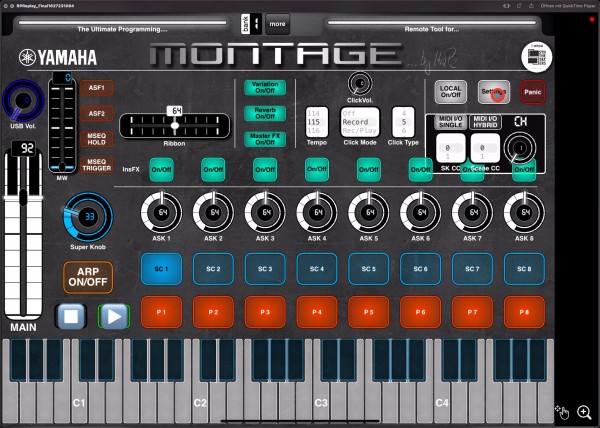Click the round QR code icon beside the Montage logo
The image size is (600, 428).
click(x=536, y=57)
